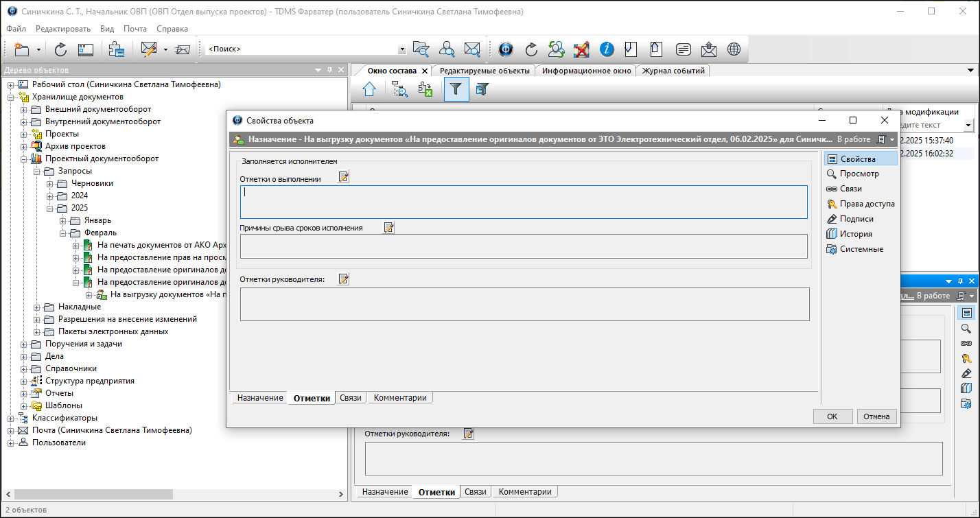This screenshot has height=518, width=980.
Task: Click the speech bubble comment toolbar icon
Action: point(683,49)
